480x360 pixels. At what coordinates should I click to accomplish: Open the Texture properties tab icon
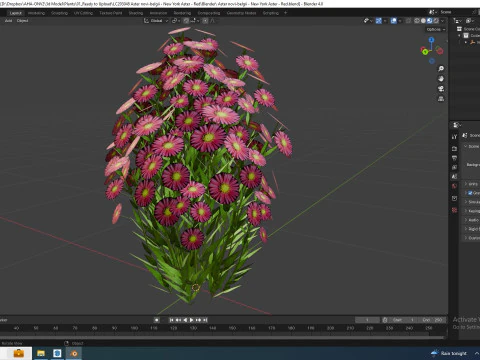[454, 210]
